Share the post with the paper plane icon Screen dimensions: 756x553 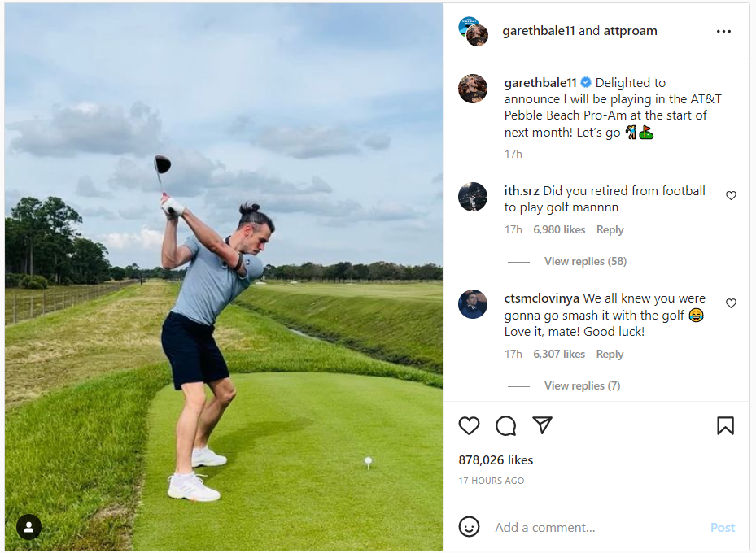coord(543,425)
